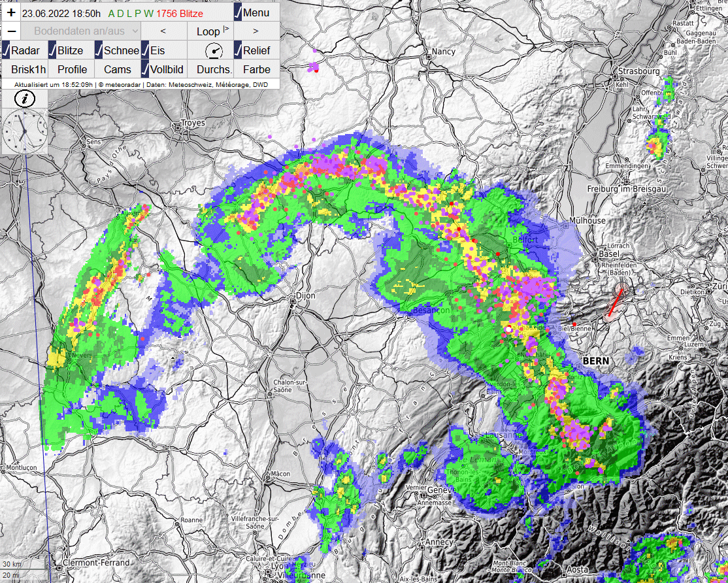The height and width of the screenshot is (583, 728).
Task: Click the date 23.06.2022 18:50h
Action: click(x=61, y=14)
